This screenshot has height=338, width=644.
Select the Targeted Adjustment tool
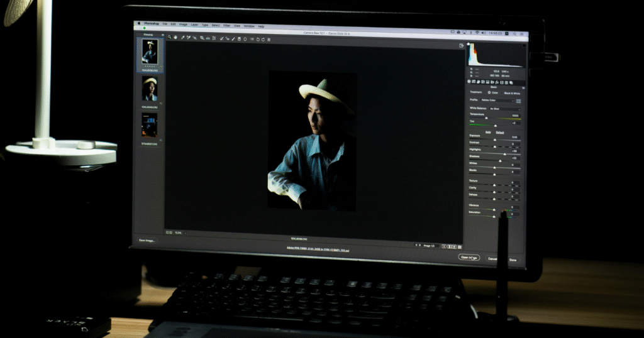coord(195,38)
